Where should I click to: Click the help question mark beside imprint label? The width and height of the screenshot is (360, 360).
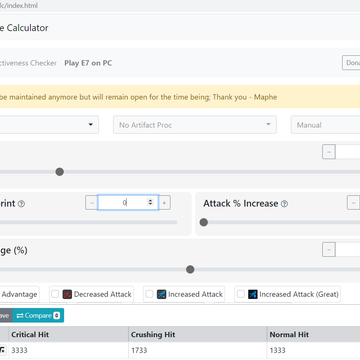coord(21,204)
